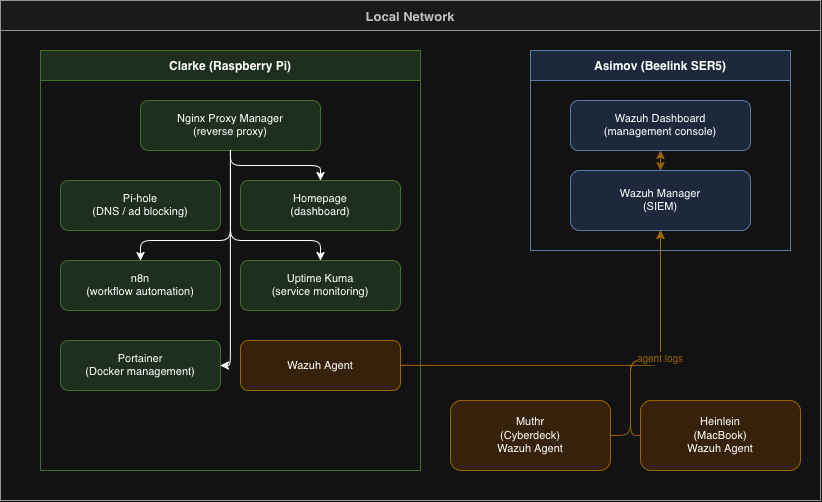Select the Wazuh Agent node inside Clarke
Viewport: 822px width, 502px height.
coord(320,365)
